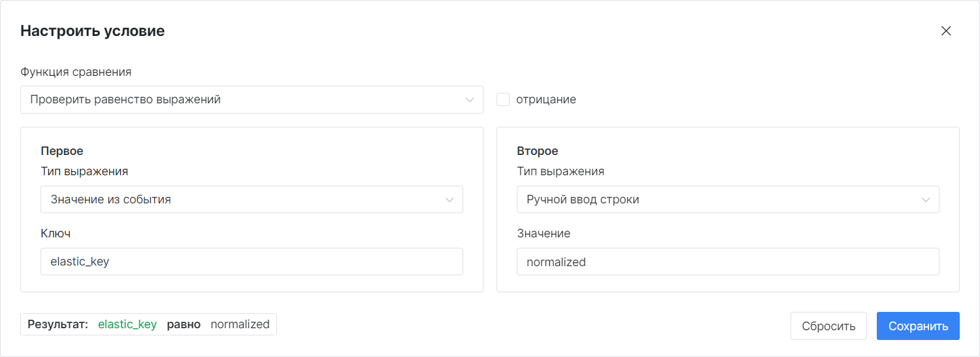Image resolution: width=980 pixels, height=357 pixels.
Task: Focus the Ключ input with elastic_key
Action: coord(252,262)
